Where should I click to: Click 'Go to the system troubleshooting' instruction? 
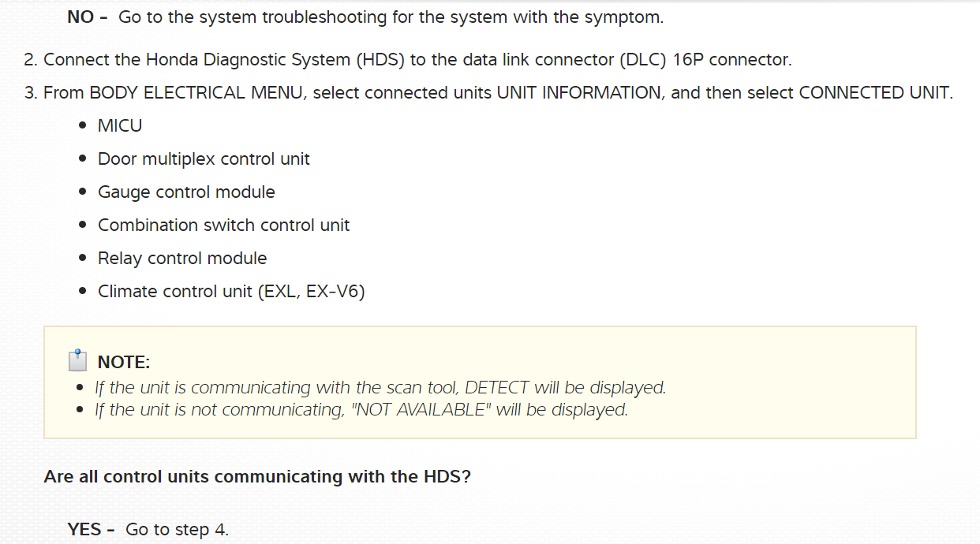click(x=391, y=17)
